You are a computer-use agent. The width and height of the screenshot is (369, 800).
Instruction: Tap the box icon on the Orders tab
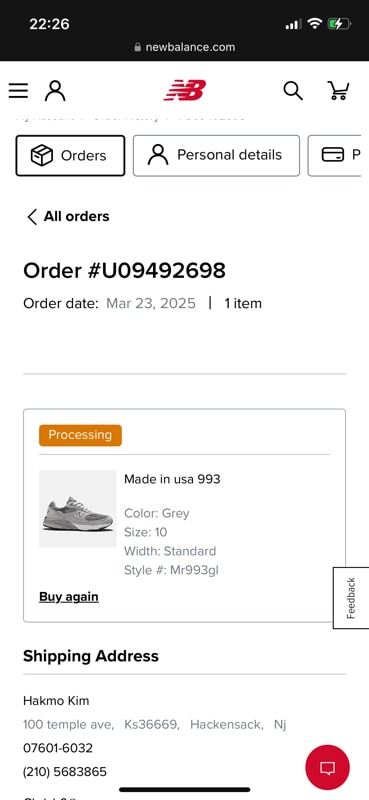point(42,156)
